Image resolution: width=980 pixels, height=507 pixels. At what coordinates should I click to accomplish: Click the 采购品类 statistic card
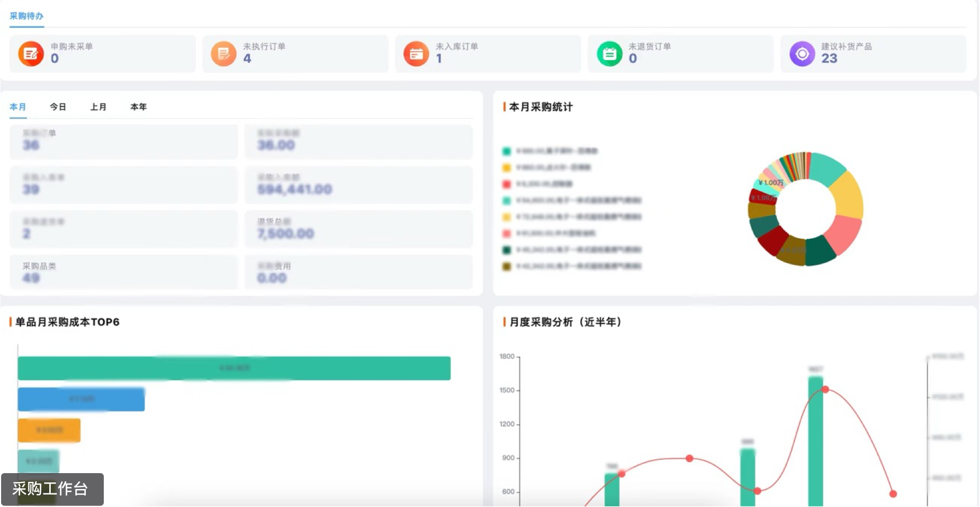[x=124, y=272]
